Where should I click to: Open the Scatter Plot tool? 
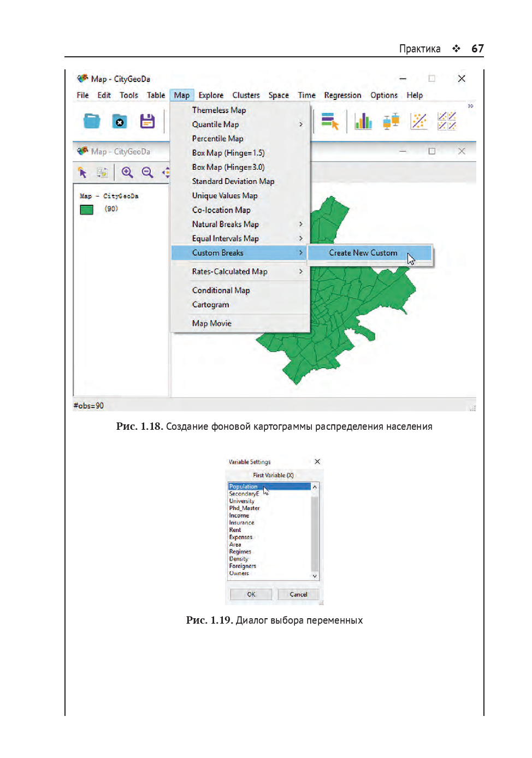click(419, 121)
